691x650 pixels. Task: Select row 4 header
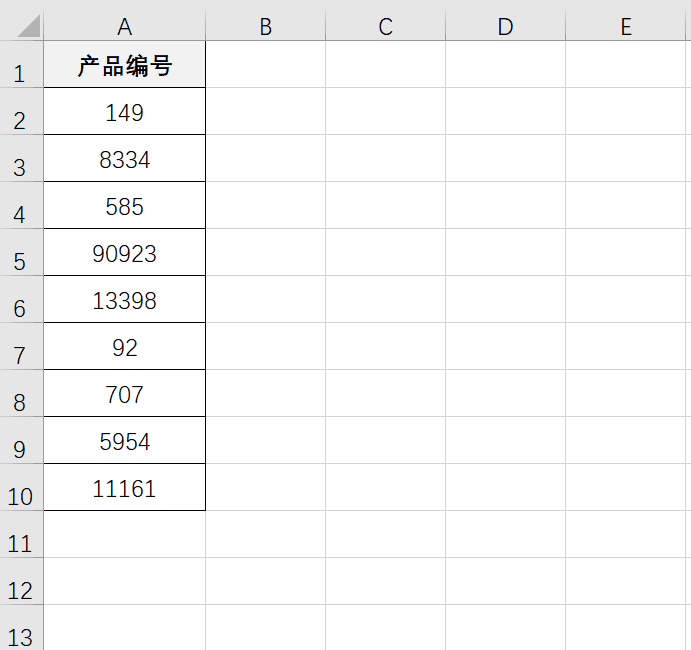click(21, 205)
